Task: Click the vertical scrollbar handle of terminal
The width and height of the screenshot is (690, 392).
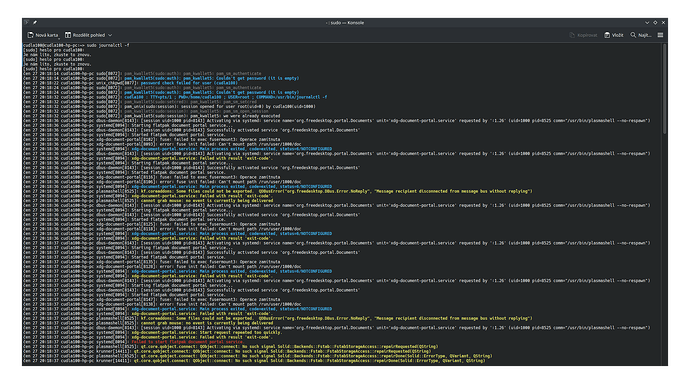Action: pos(664,88)
